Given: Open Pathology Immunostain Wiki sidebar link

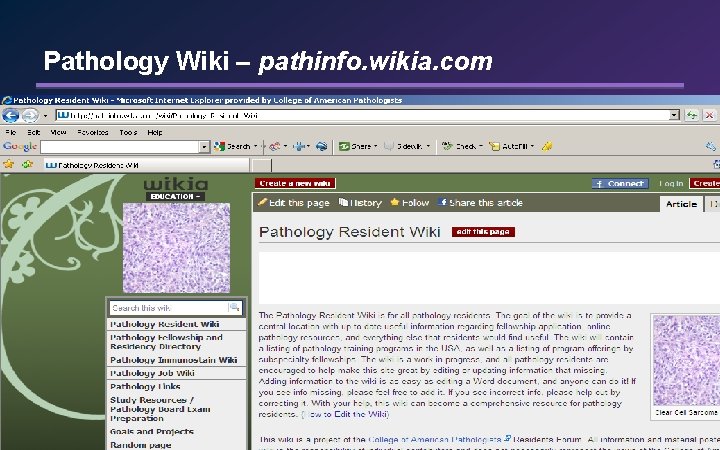Looking at the screenshot, I should point(176,360).
